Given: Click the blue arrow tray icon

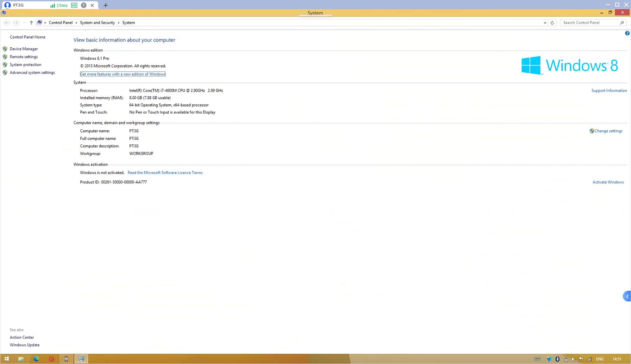Looking at the screenshot, I should [x=549, y=359].
